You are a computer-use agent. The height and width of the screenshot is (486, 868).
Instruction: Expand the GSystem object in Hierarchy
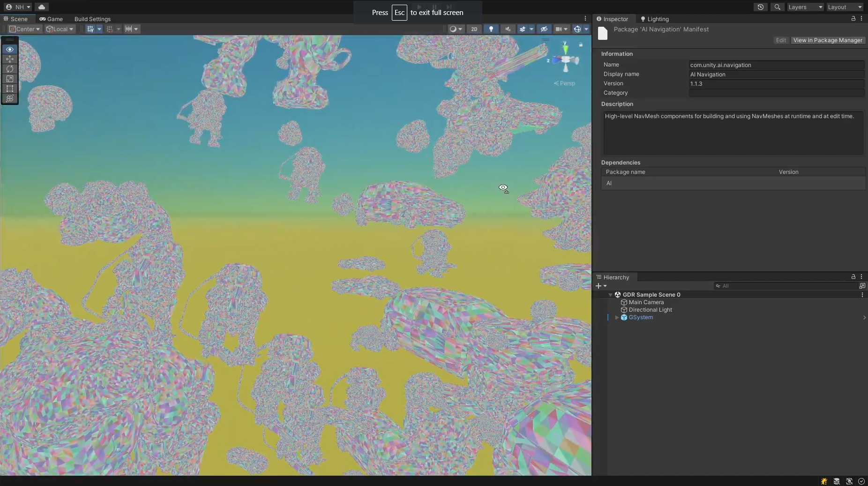click(617, 317)
